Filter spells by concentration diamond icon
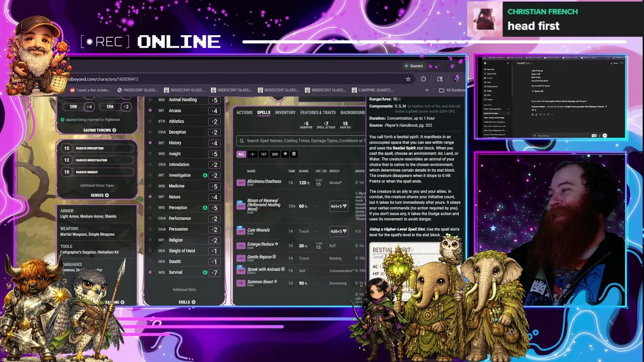The width and height of the screenshot is (644, 362). coord(285,154)
